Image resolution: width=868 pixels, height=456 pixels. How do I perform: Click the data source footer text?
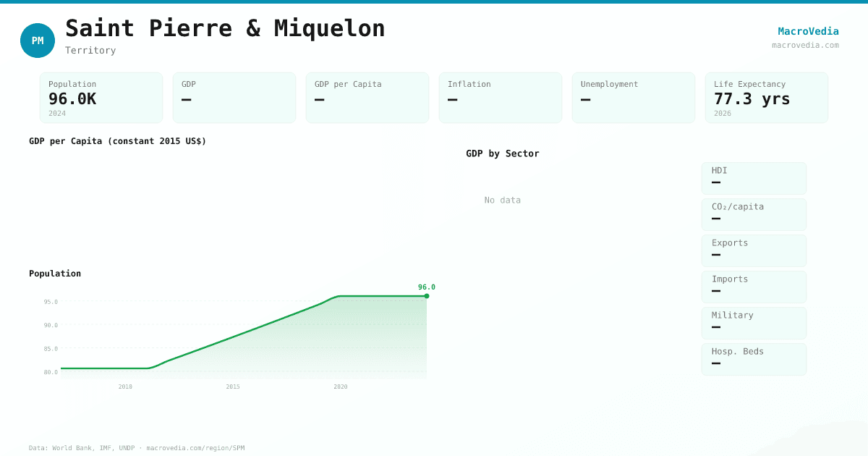[137, 448]
